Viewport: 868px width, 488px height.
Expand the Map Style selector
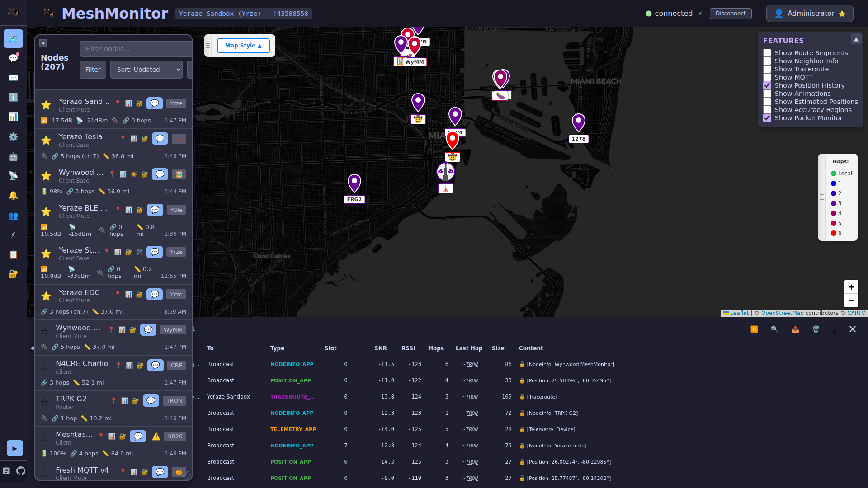(243, 45)
